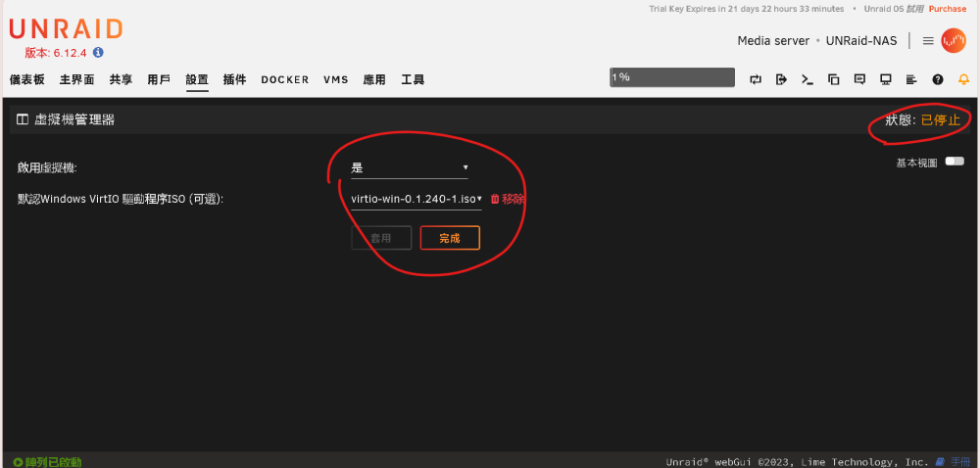This screenshot has width=980, height=468.
Task: Click the feedback speech bubble icon
Action: pos(859,79)
